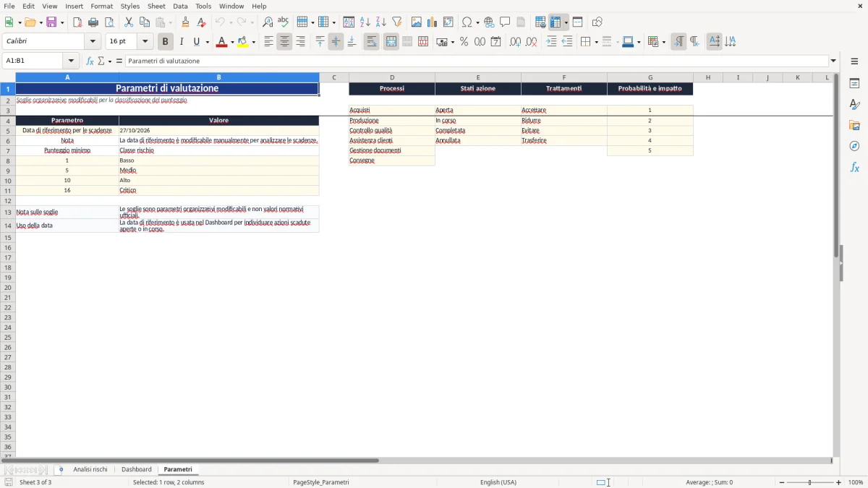Toggle Underline formatting
Screen dimensions: 868x488
(x=196, y=42)
